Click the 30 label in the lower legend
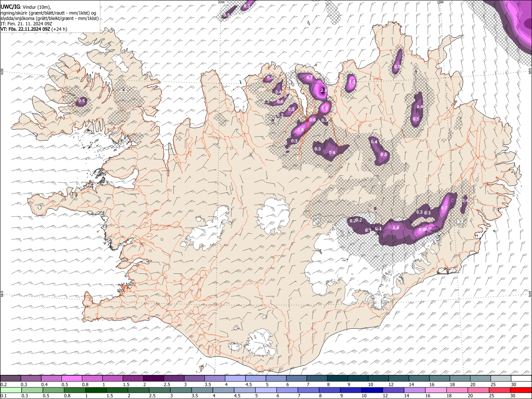532x399 pixels. coord(513,396)
